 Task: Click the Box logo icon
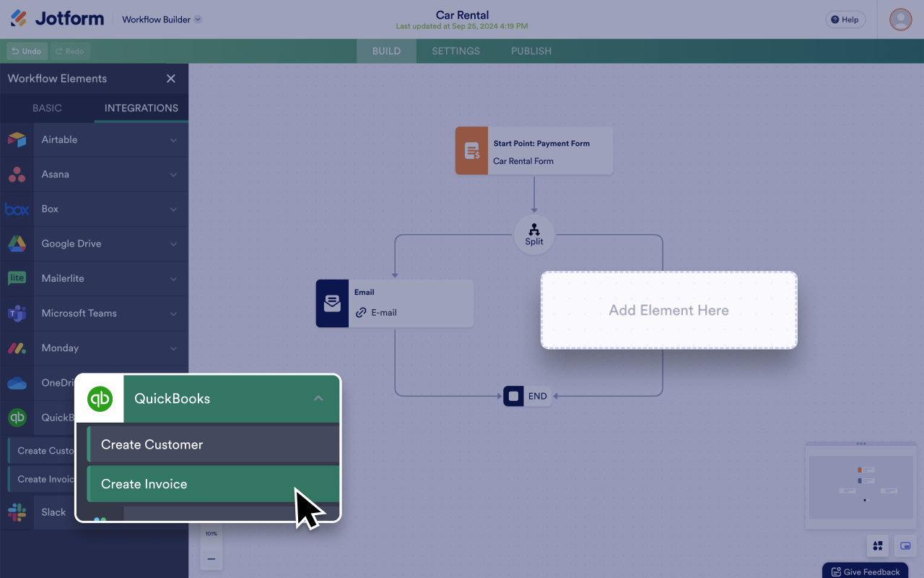(17, 210)
